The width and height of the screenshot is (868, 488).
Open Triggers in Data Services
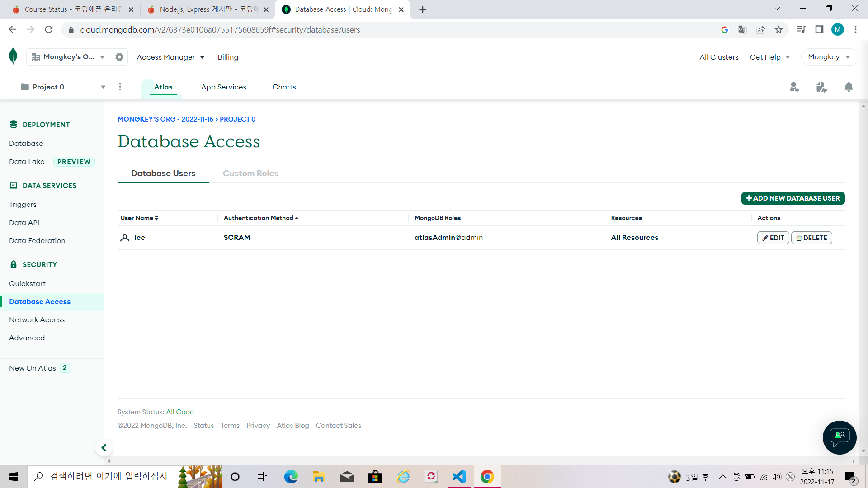pyautogui.click(x=23, y=204)
